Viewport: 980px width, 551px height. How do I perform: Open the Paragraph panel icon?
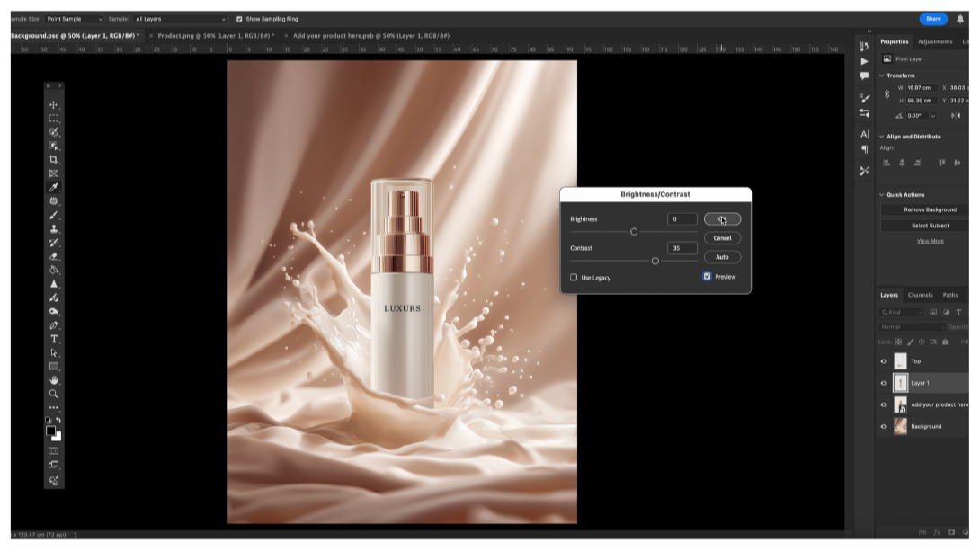864,149
